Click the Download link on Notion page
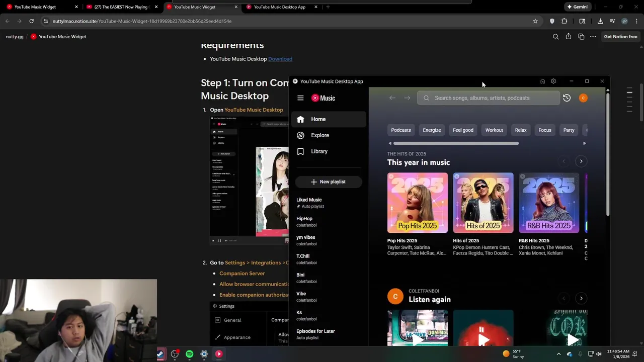 280,59
